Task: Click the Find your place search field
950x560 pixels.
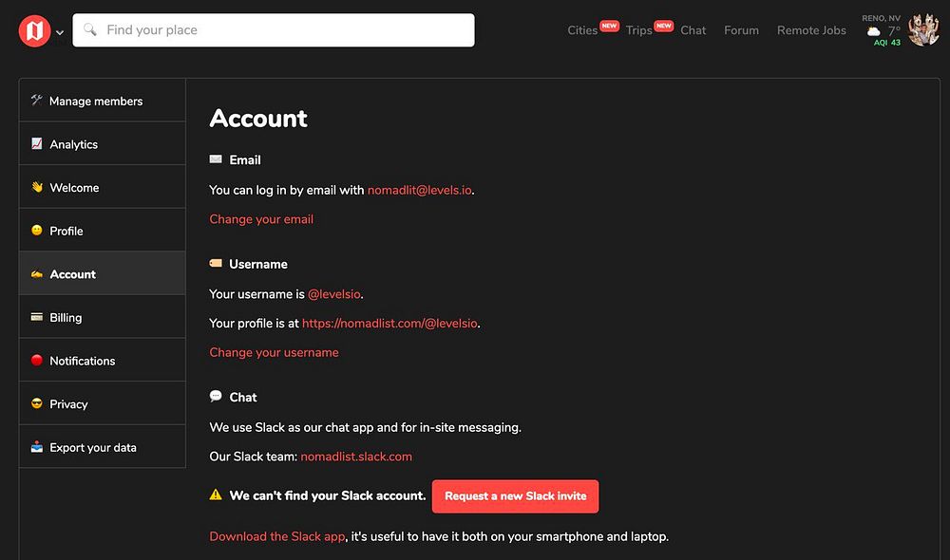Action: coord(285,30)
